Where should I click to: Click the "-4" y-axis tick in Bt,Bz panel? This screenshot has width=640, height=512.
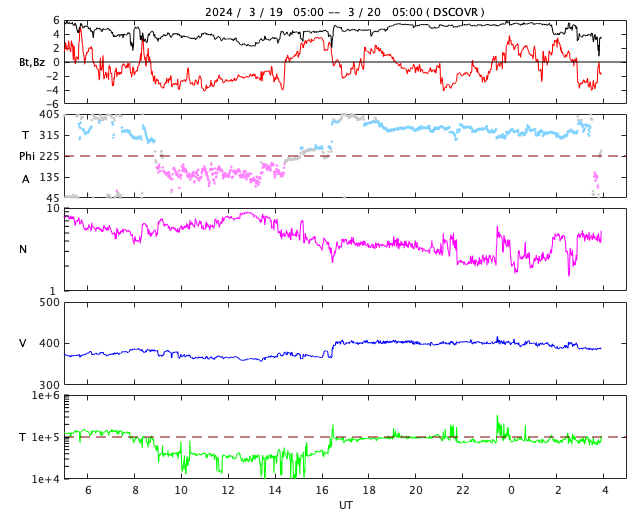(x=53, y=90)
